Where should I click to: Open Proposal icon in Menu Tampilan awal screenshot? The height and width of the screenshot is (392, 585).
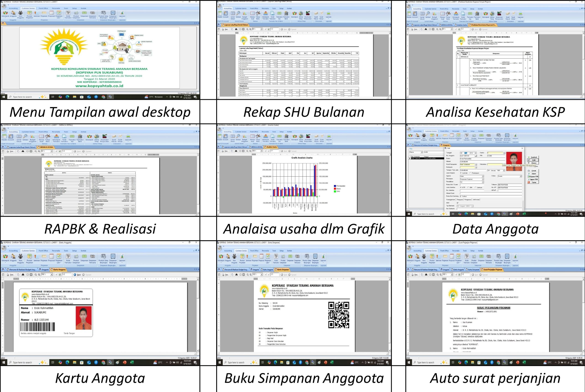(51, 14)
